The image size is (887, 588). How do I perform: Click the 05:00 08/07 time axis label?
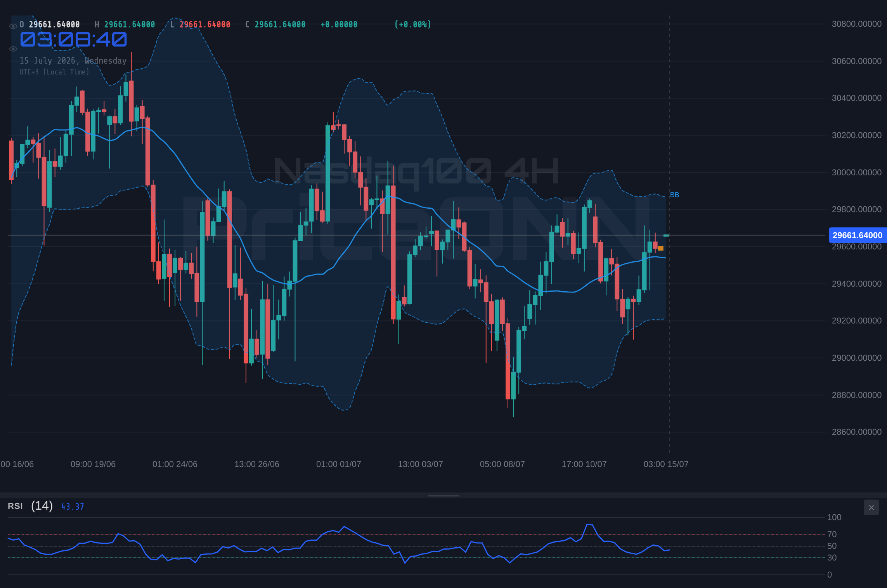502,464
